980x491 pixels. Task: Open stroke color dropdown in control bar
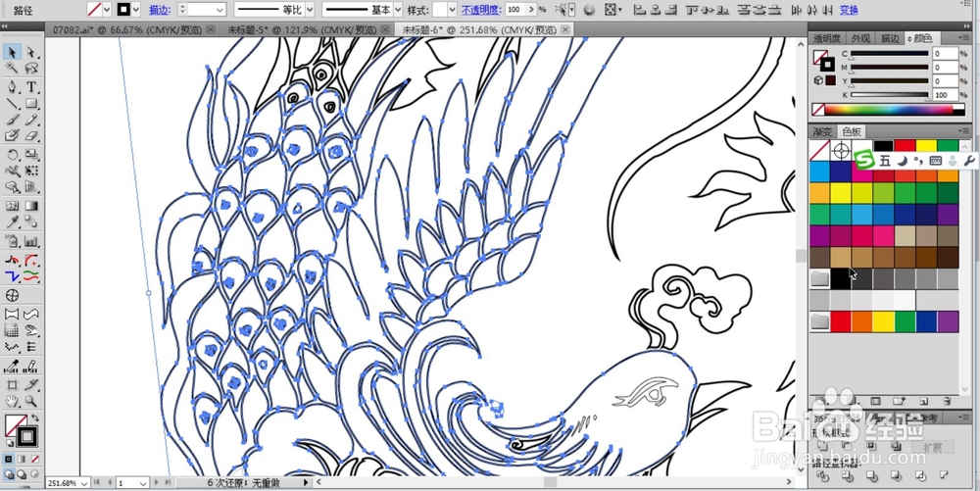tap(136, 10)
